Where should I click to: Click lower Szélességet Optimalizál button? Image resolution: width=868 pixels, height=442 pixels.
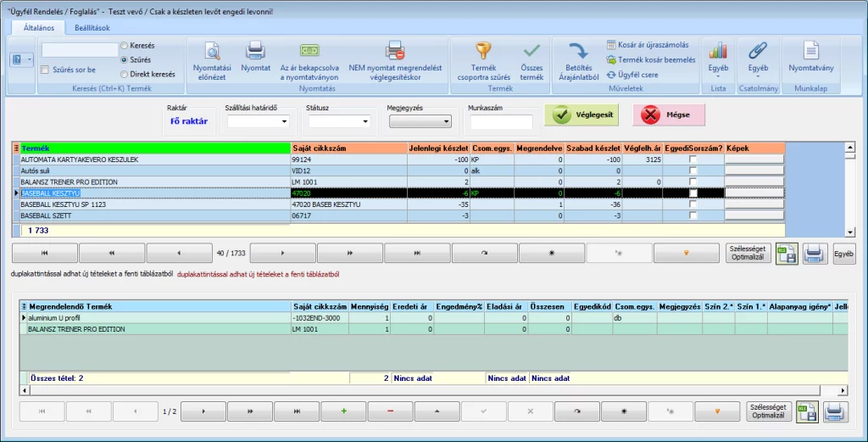click(x=768, y=411)
